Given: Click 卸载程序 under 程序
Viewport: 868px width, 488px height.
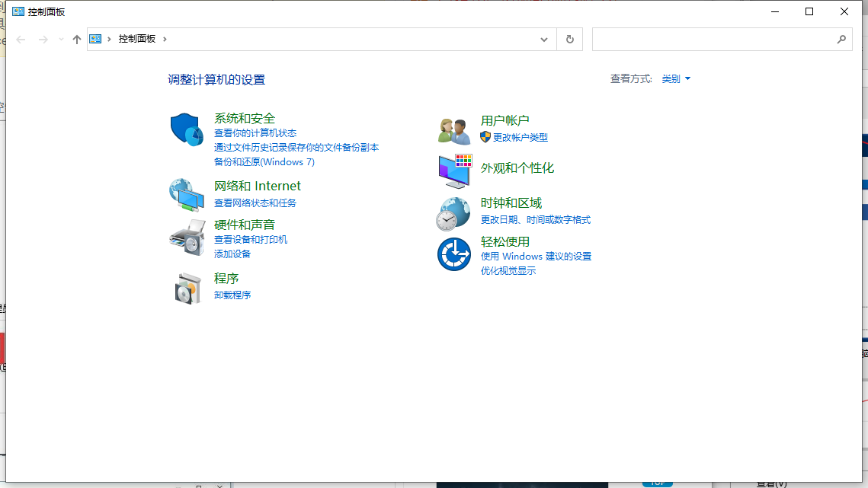Looking at the screenshot, I should click(232, 295).
